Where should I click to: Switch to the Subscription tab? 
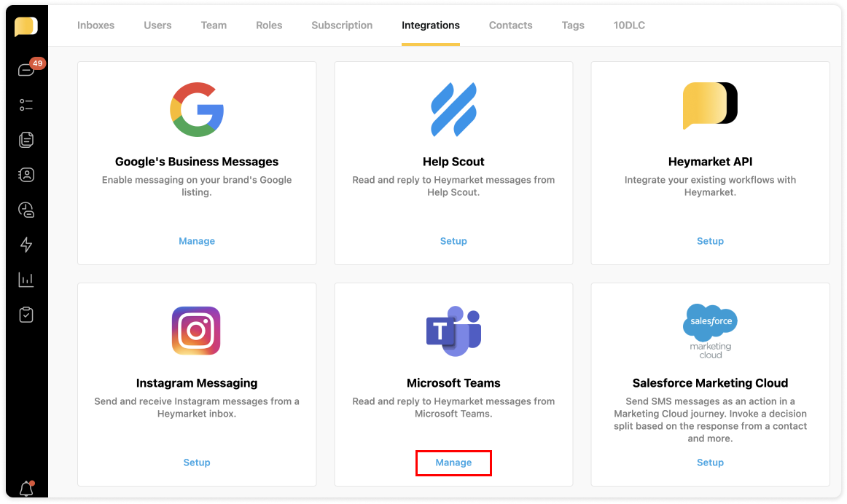(x=342, y=25)
